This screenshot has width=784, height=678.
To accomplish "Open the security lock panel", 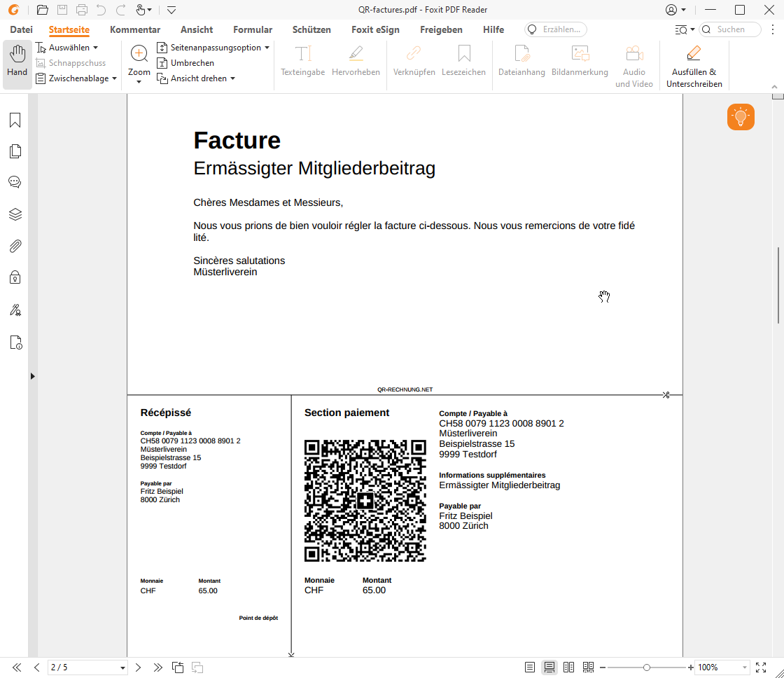I will point(15,277).
